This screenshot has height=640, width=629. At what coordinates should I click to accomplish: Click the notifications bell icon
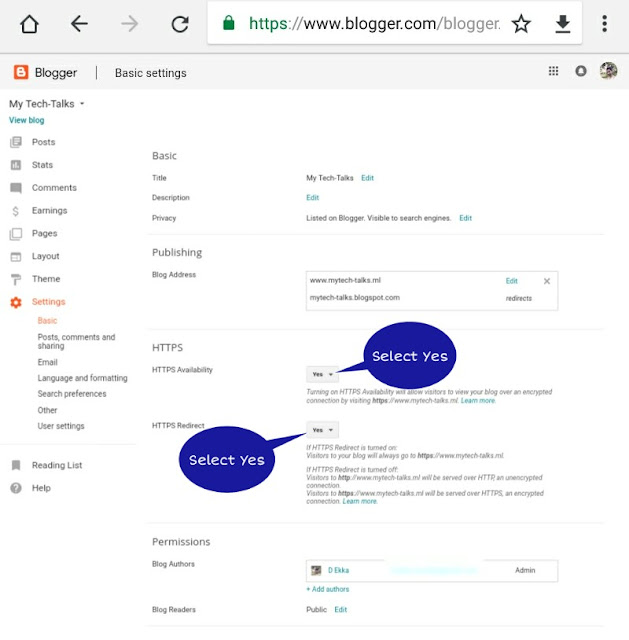[581, 71]
